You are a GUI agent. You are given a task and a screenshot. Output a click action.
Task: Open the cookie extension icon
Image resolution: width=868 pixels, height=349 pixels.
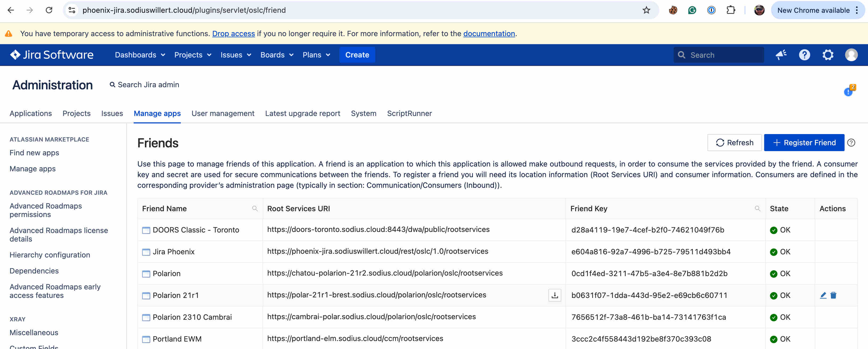coord(673,10)
